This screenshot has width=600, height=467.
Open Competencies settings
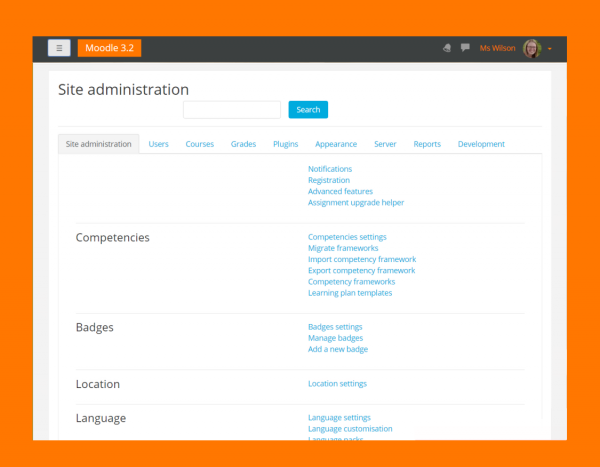[x=347, y=237]
